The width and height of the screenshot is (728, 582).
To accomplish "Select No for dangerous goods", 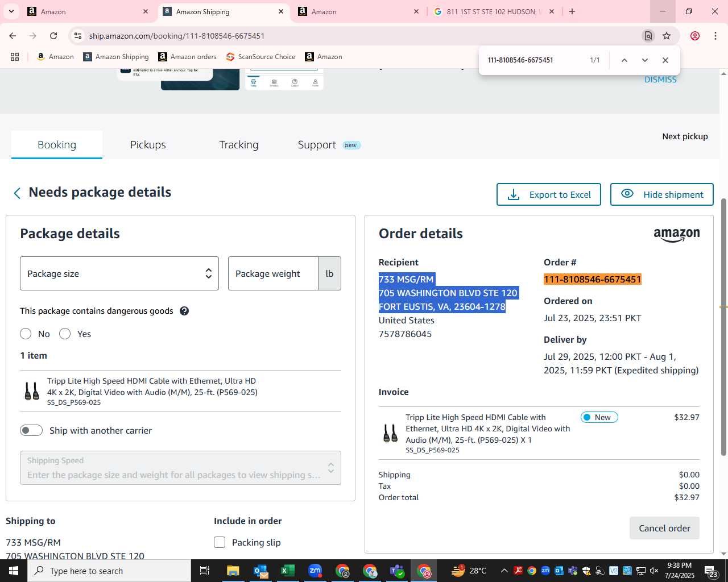I will (26, 334).
